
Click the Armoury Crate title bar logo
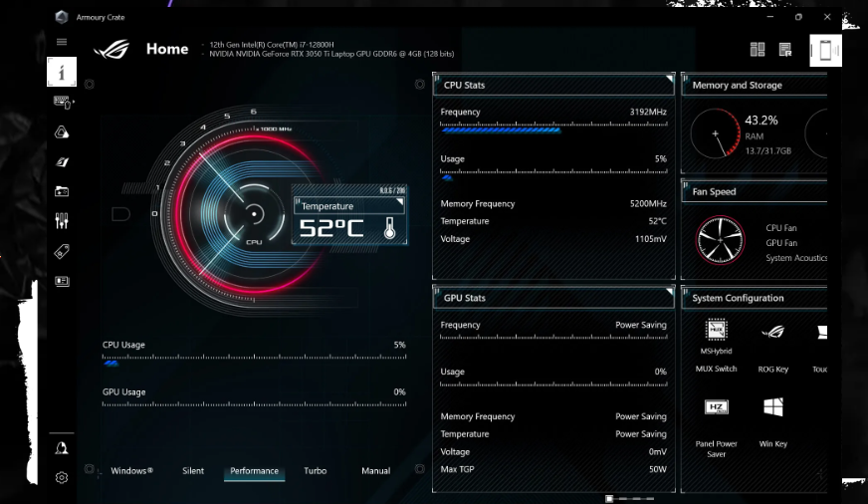pyautogui.click(x=62, y=17)
